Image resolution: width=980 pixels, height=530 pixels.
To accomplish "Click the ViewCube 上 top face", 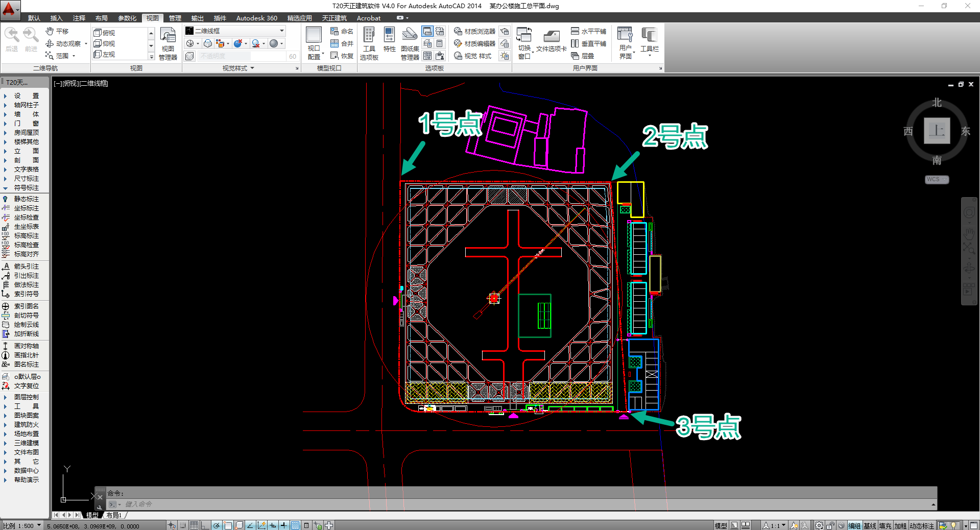I will [x=937, y=131].
